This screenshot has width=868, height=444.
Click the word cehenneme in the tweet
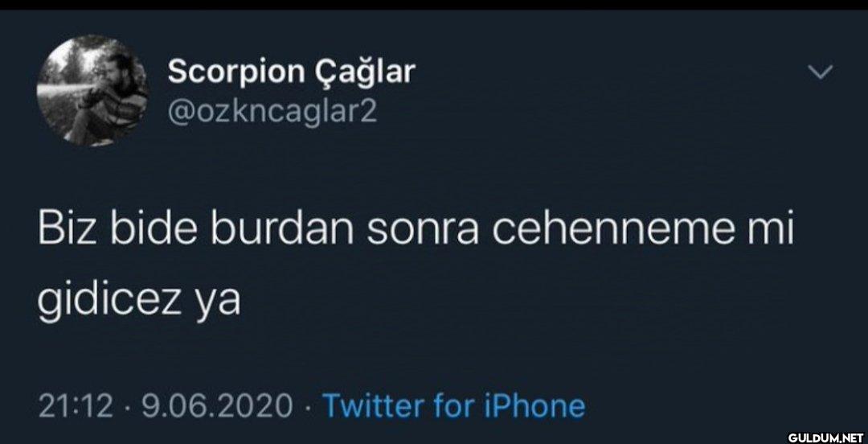[x=621, y=232]
